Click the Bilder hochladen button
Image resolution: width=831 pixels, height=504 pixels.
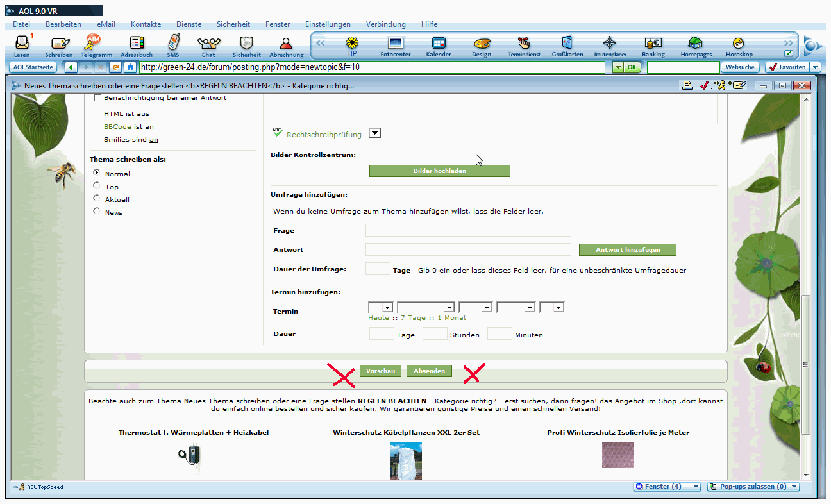click(440, 171)
